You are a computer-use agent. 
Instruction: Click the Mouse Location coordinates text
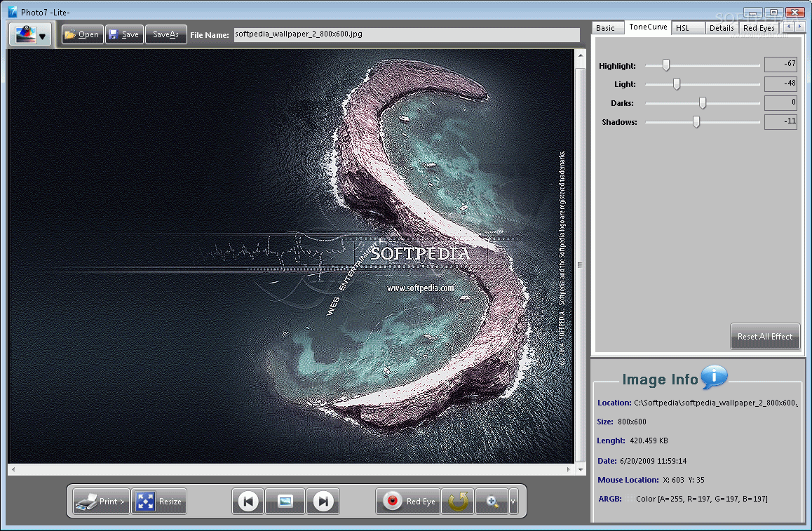684,480
